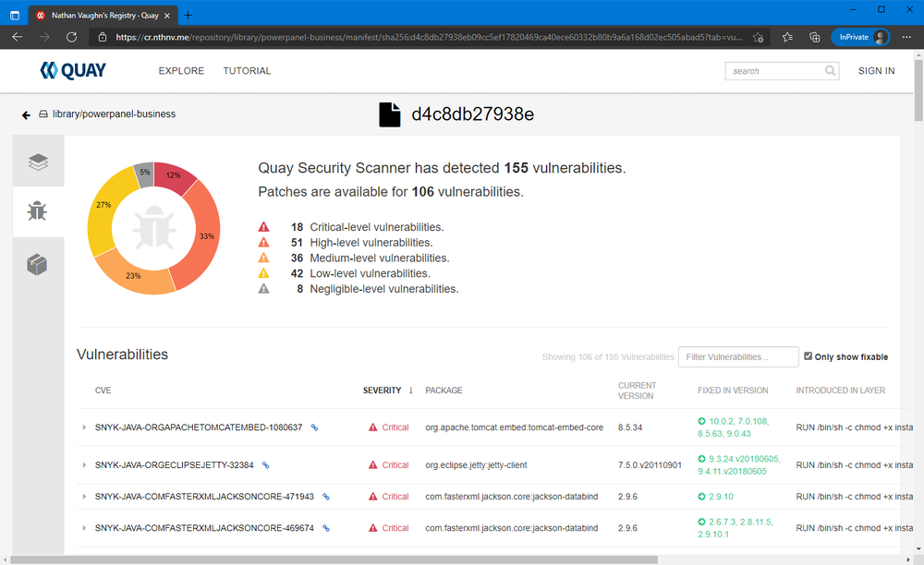Screen dimensions: 924x565
Task: Sort by Fixed In Version column
Action: pos(733,391)
